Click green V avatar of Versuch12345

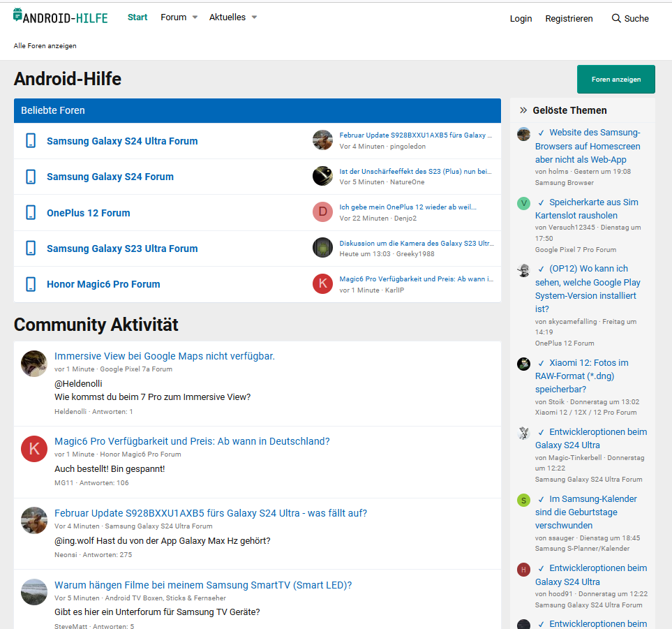[x=523, y=203]
